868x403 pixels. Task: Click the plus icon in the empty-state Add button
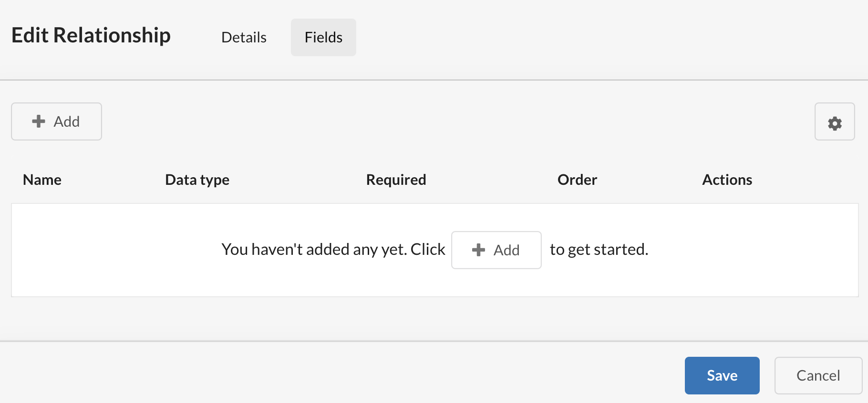click(x=478, y=250)
